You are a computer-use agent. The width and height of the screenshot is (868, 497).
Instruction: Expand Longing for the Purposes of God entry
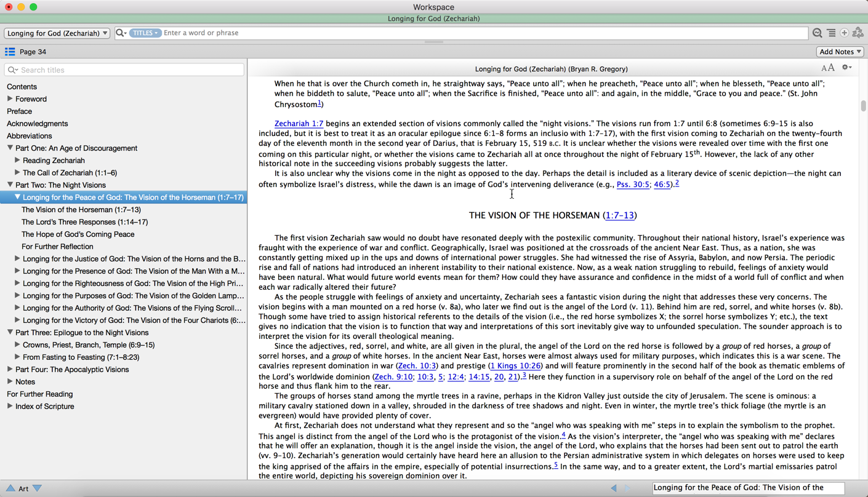(x=17, y=295)
